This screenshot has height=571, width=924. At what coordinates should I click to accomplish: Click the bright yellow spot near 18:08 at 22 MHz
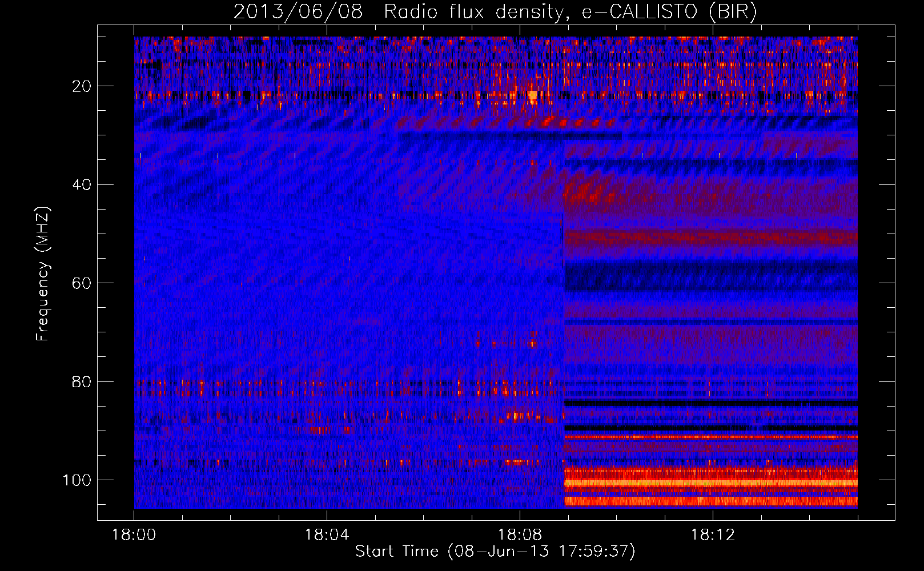pyautogui.click(x=533, y=95)
